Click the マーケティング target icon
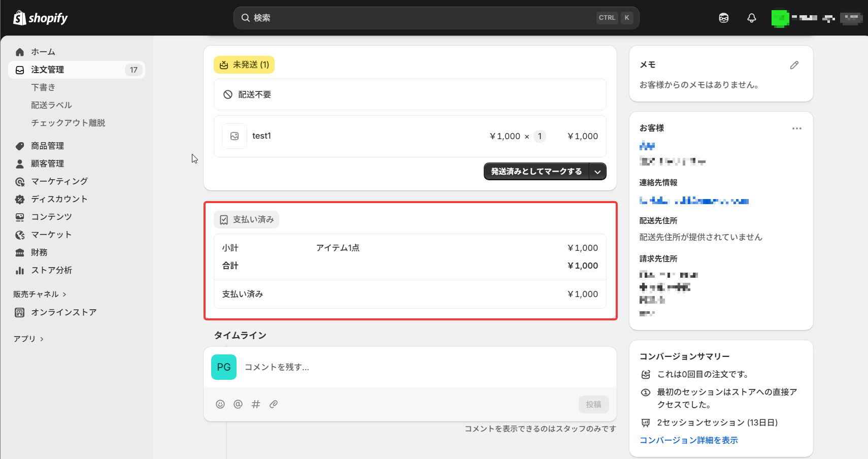 (20, 181)
